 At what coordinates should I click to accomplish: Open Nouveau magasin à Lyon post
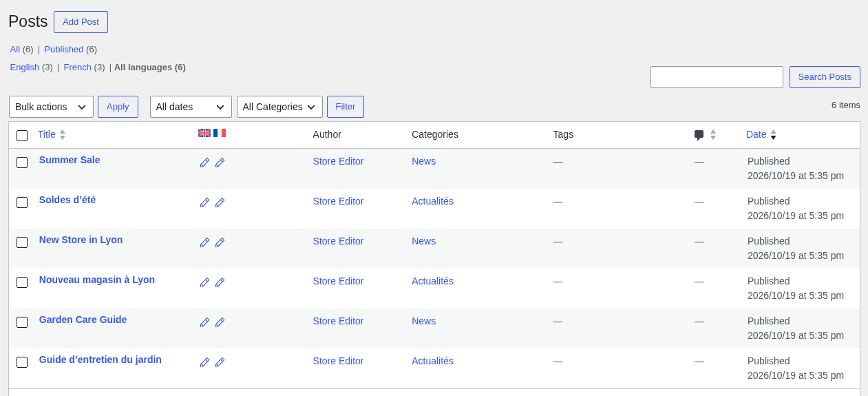[97, 280]
